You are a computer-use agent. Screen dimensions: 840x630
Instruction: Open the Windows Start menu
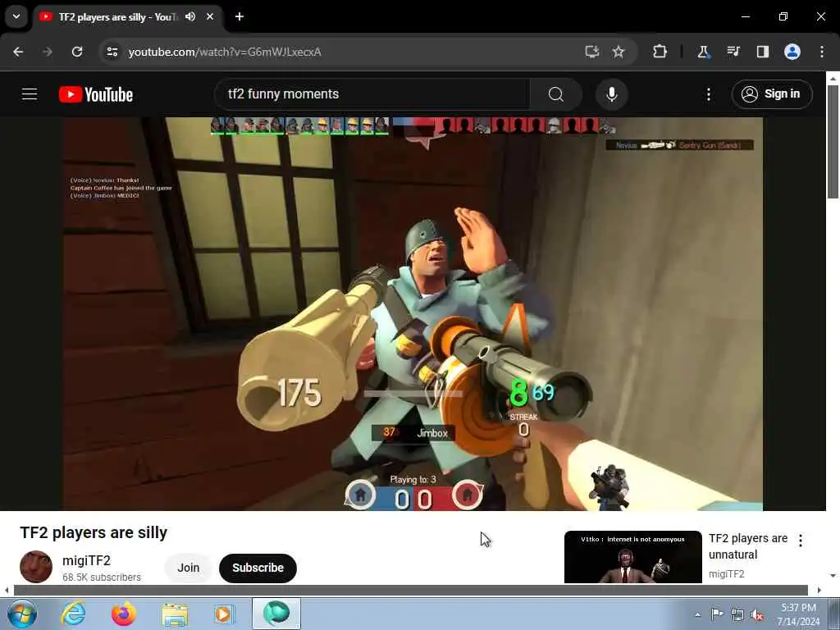22,614
